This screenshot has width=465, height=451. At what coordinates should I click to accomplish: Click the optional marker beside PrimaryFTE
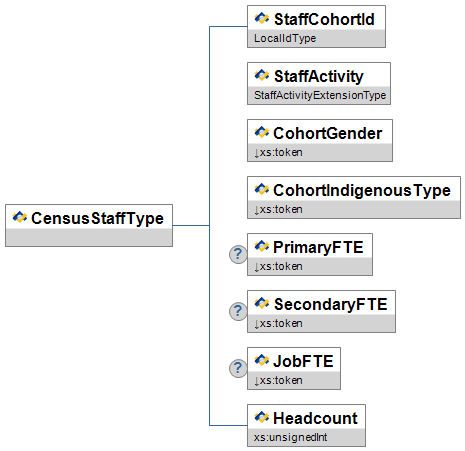pyautogui.click(x=238, y=254)
